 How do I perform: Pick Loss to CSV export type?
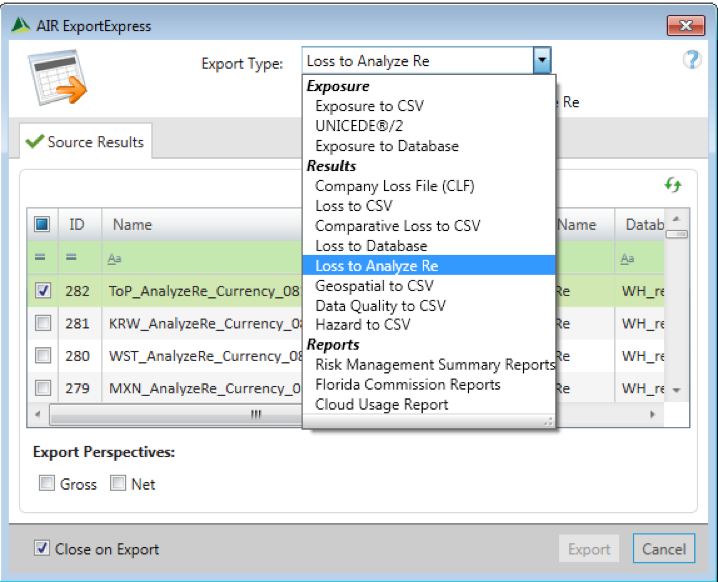click(354, 206)
